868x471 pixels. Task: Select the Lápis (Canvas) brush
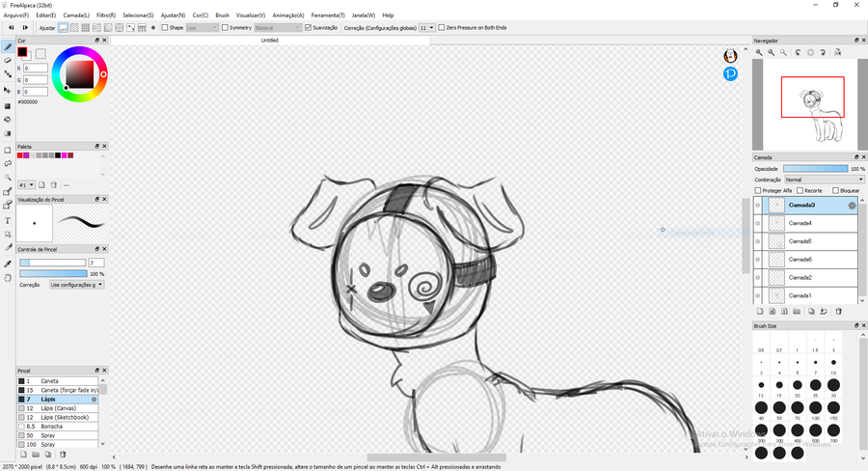tap(58, 408)
